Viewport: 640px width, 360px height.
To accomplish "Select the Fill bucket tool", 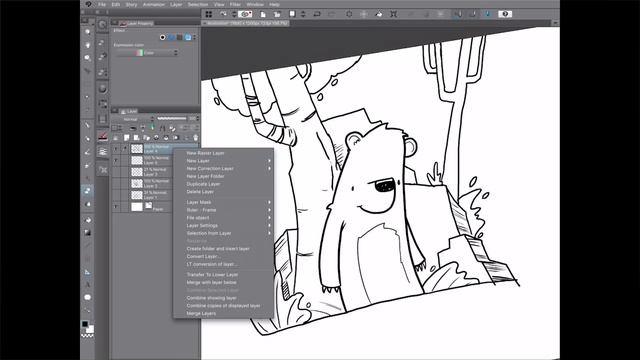I will (x=88, y=220).
